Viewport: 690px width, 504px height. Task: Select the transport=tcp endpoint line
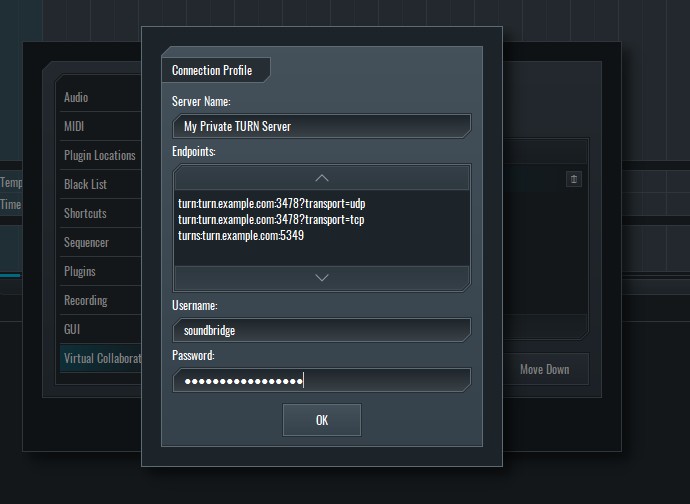pyautogui.click(x=271, y=220)
